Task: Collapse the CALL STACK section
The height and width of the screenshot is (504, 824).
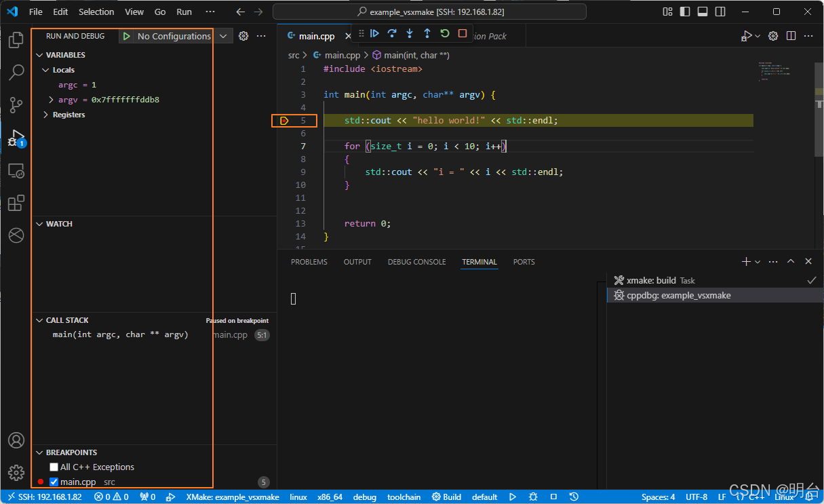Action: pyautogui.click(x=39, y=320)
